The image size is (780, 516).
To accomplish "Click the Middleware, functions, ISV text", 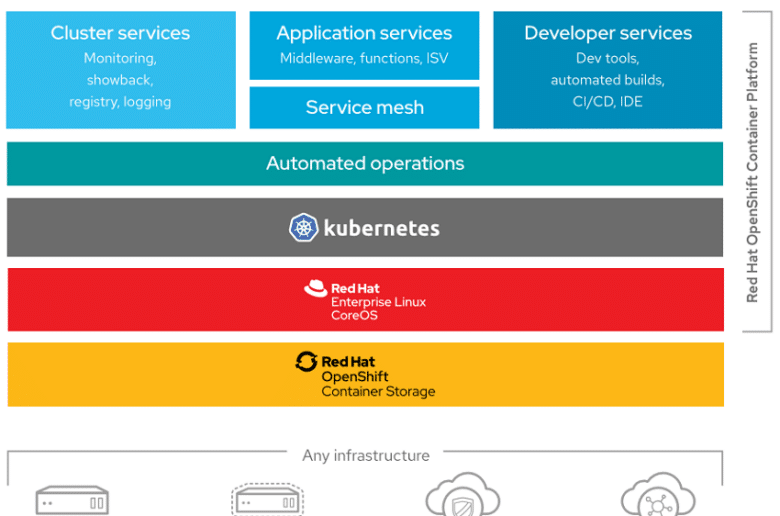I will (364, 58).
